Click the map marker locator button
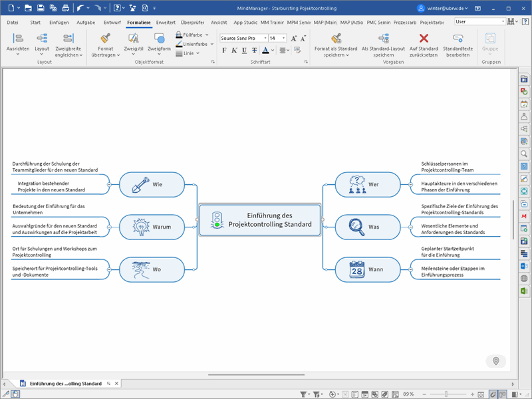Image resolution: width=532 pixels, height=399 pixels. tap(495, 361)
